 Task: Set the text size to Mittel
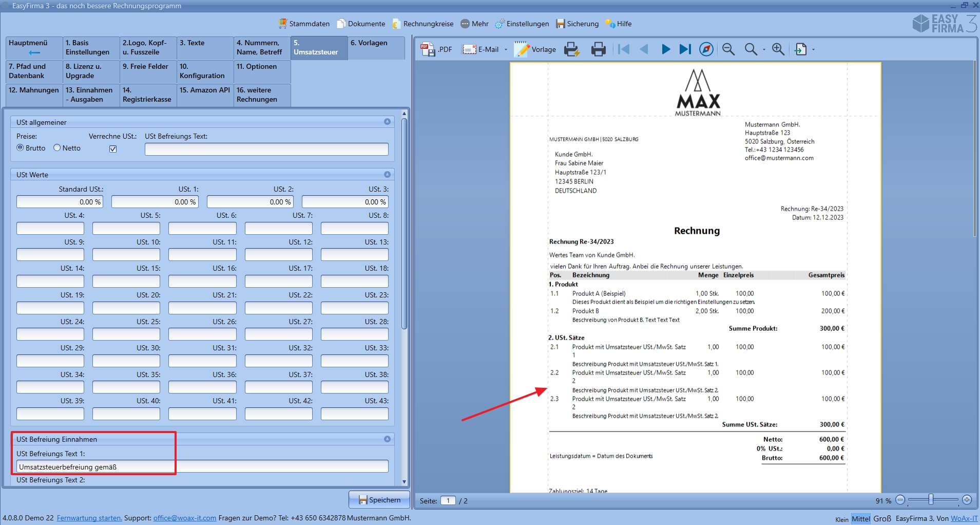861,519
